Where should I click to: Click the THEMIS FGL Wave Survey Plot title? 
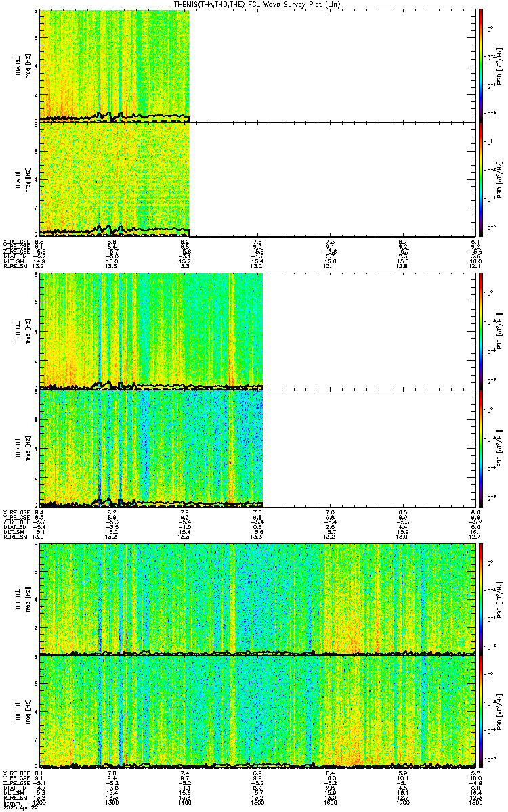pyautogui.click(x=258, y=4)
